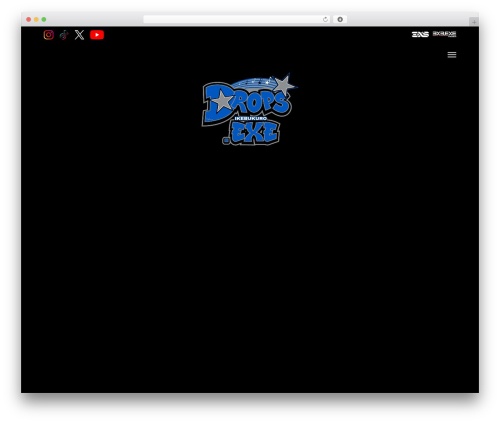Open the YouTube channel link
This screenshot has height=423, width=500.
(97, 35)
